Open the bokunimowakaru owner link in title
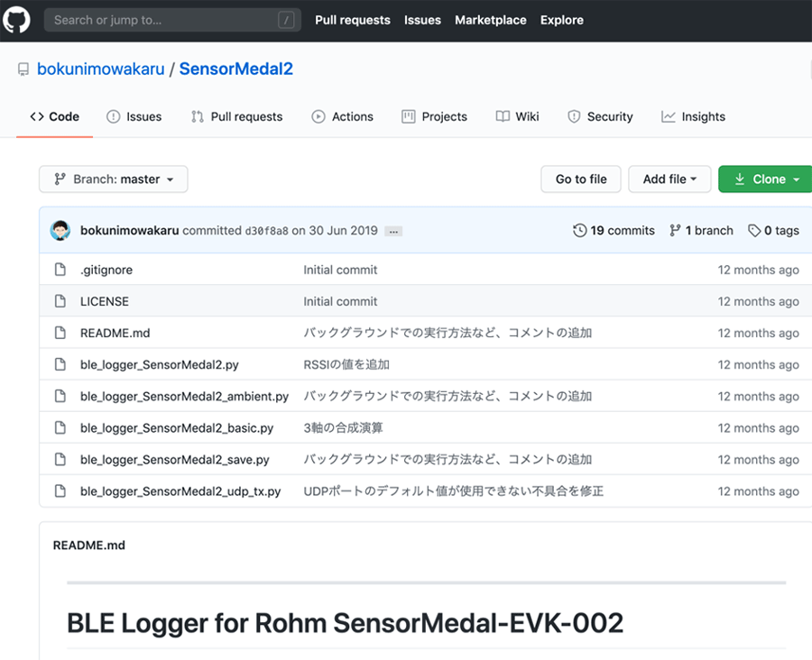The image size is (812, 660). click(100, 69)
